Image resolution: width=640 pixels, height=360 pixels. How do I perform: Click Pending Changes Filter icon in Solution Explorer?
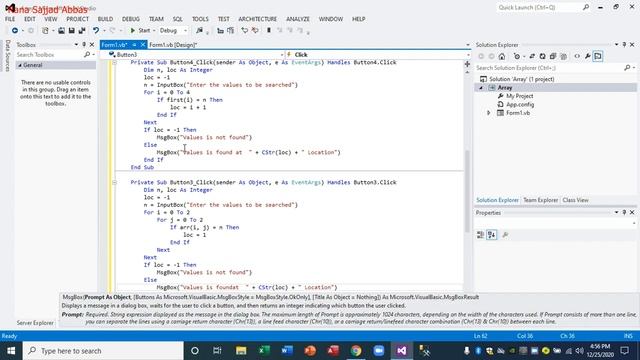[517, 57]
